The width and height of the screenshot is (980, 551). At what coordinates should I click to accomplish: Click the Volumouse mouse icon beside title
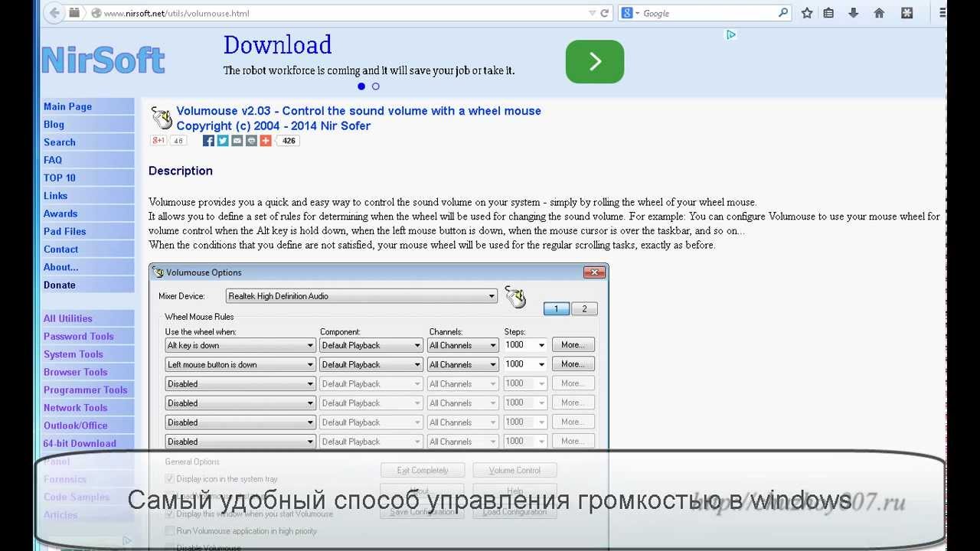(x=162, y=118)
